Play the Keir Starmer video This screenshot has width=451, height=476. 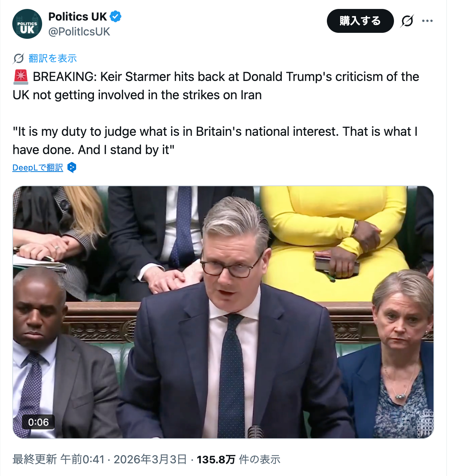point(223,312)
